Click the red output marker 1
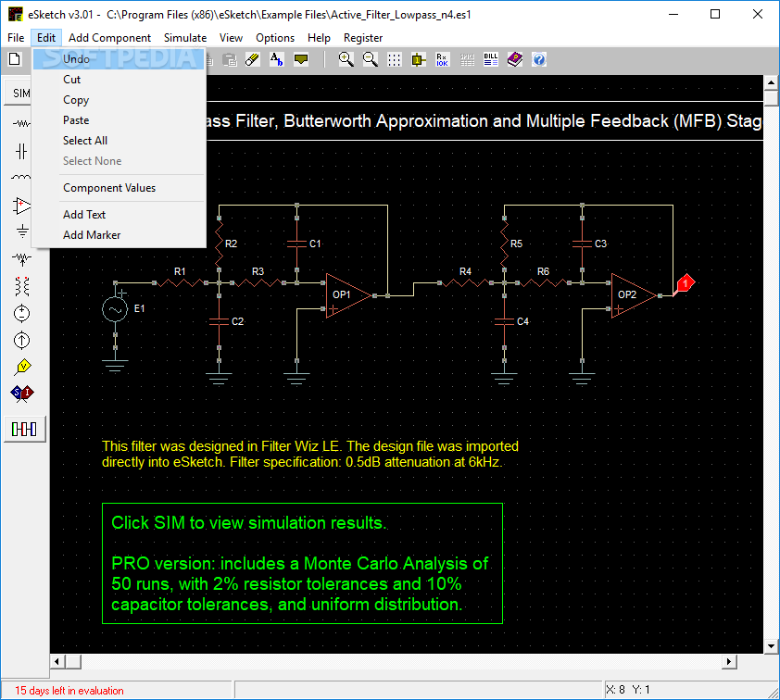Screen dimensions: 780x700 685,284
